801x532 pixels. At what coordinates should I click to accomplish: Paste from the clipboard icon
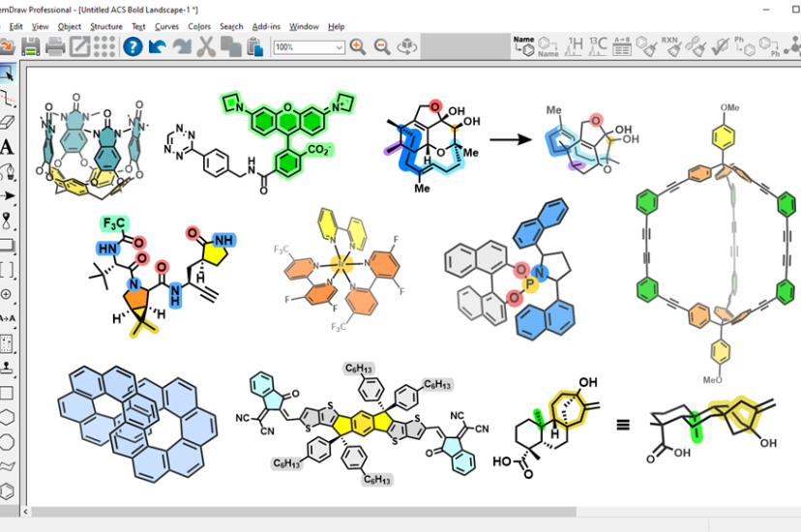coord(255,47)
